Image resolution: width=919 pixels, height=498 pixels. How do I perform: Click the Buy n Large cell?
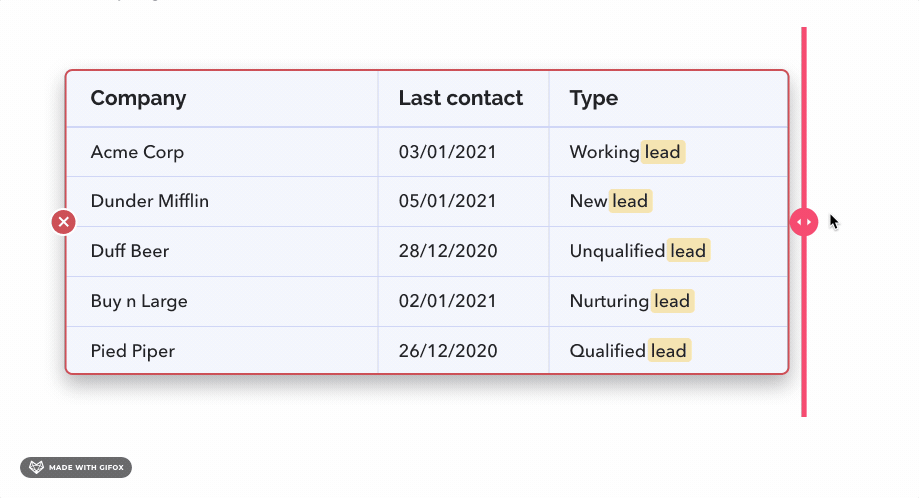pyautogui.click(x=222, y=301)
